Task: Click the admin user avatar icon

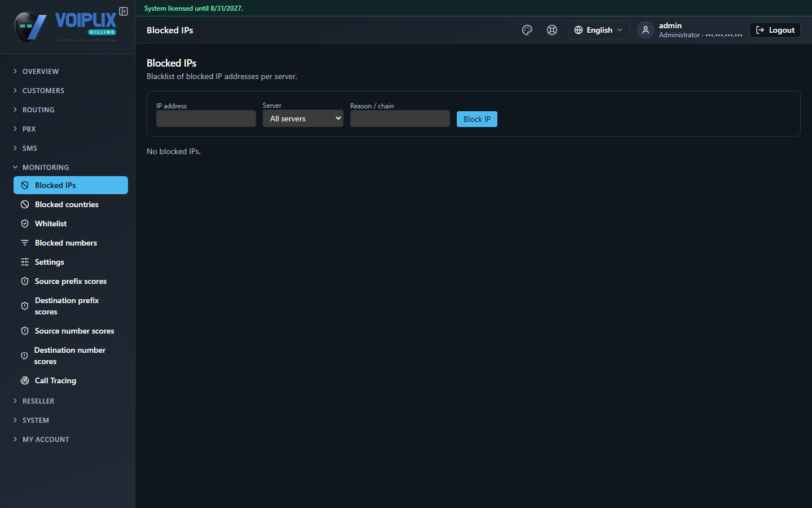Action: coord(646,30)
